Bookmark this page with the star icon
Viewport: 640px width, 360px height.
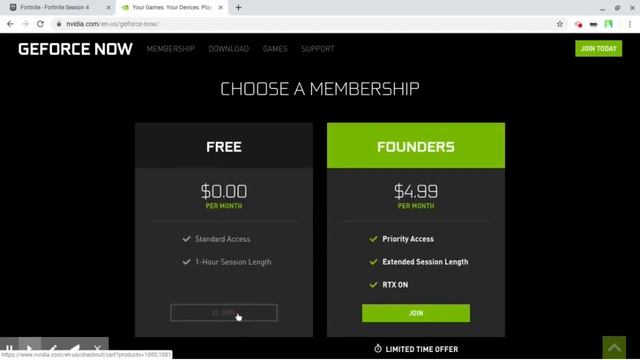point(560,24)
